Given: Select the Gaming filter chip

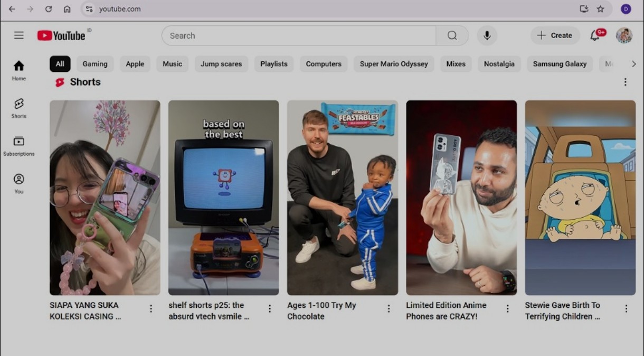Looking at the screenshot, I should click(x=95, y=64).
